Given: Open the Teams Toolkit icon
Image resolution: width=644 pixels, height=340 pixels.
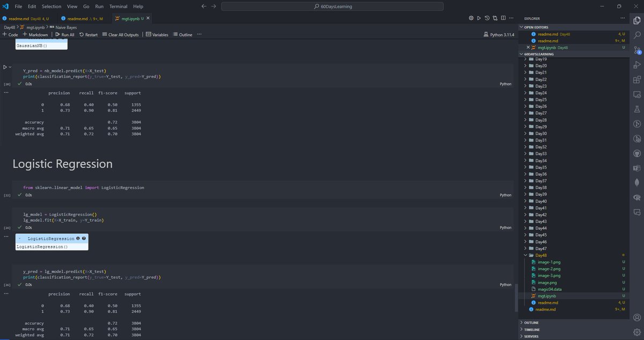Looking at the screenshot, I should pyautogui.click(x=637, y=167).
